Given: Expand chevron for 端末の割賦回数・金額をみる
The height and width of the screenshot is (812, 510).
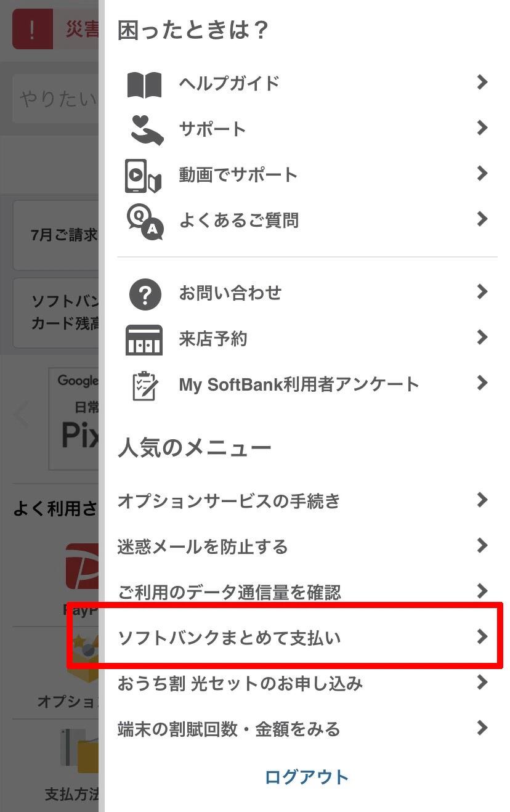Looking at the screenshot, I should click(x=482, y=728).
